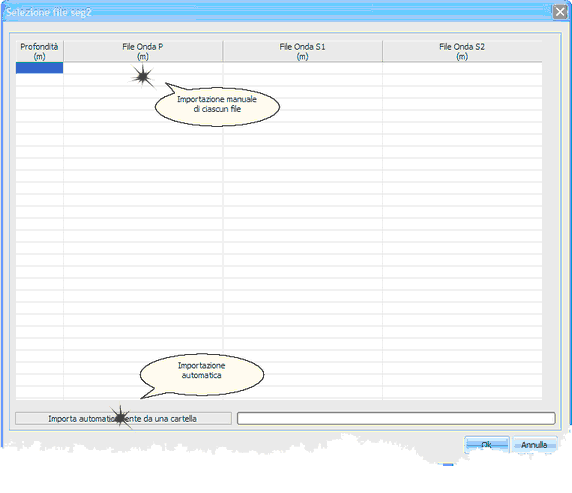Select first row cell under File Onda S2
This screenshot has width=572, height=493.
[462, 68]
